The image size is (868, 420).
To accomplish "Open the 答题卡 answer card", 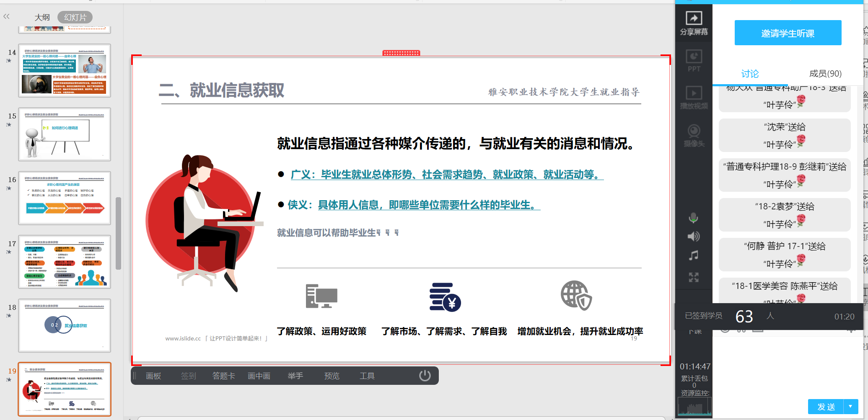I will (223, 376).
